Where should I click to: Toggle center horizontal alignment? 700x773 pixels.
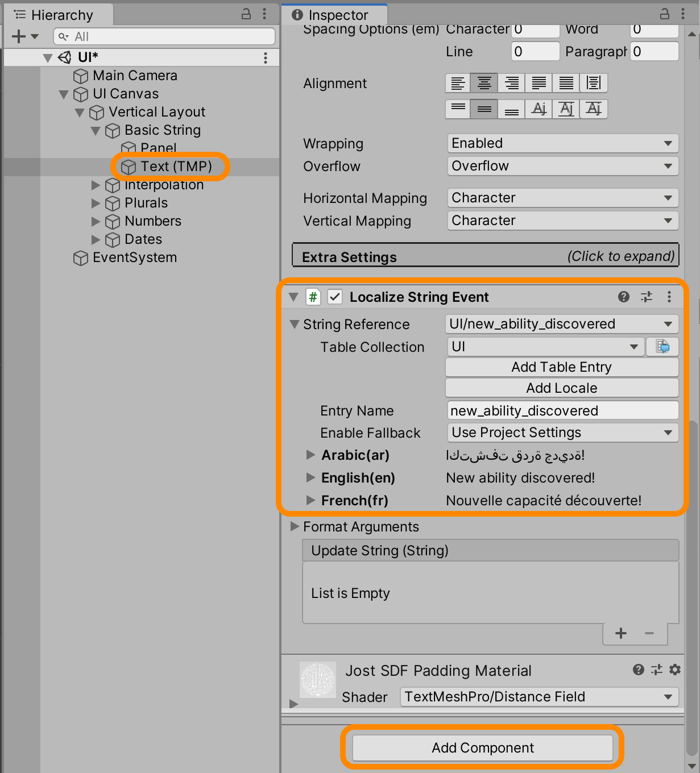click(484, 83)
